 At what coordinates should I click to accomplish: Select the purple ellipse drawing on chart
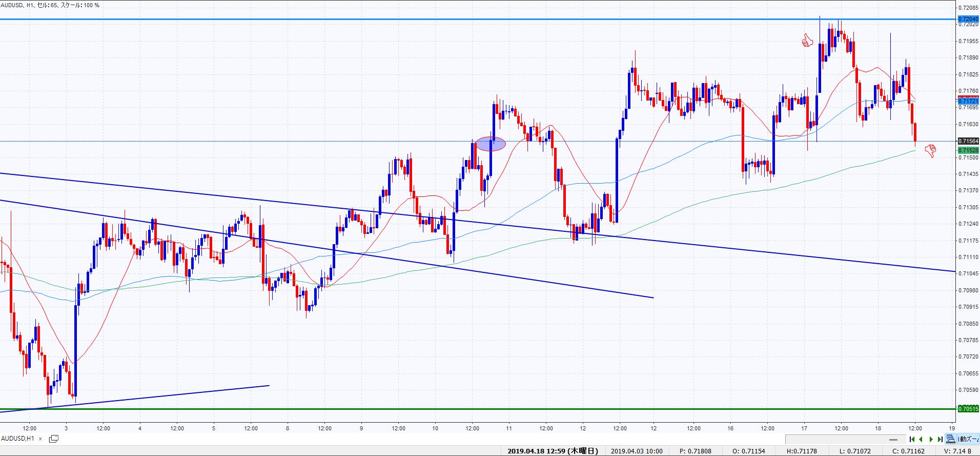click(x=491, y=144)
